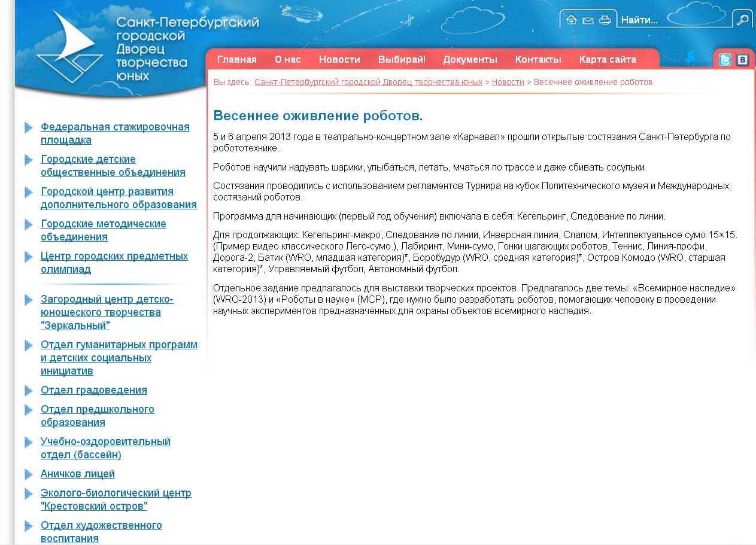Click arrow bullet beside Эколого-биологический центр
This screenshot has width=756, height=545.
tap(29, 494)
